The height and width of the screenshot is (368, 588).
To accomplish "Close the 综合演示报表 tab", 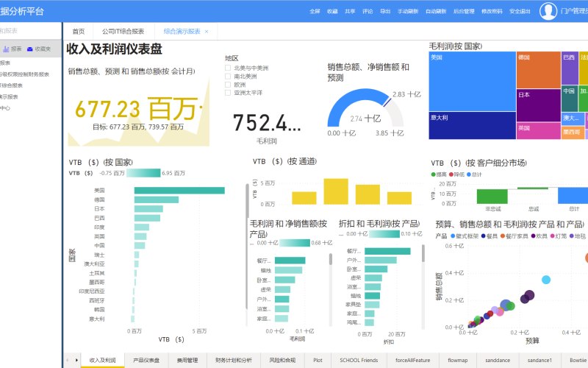I will click(207, 32).
